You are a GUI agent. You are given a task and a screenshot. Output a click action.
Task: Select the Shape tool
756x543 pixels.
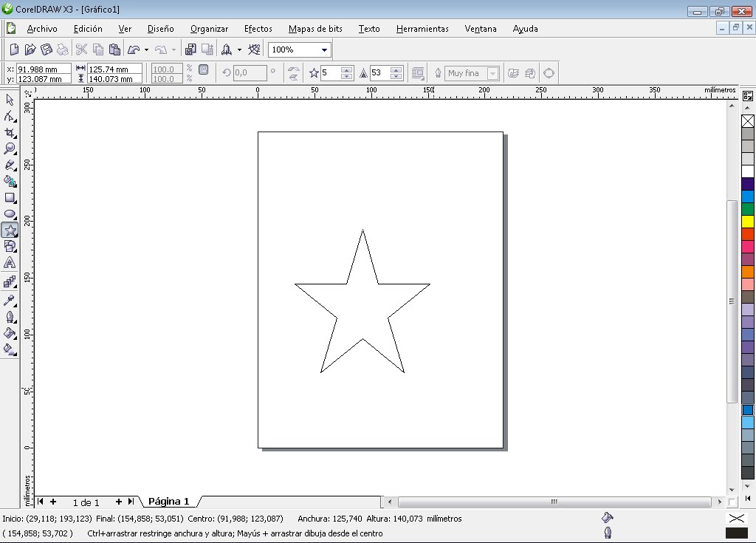point(10,115)
